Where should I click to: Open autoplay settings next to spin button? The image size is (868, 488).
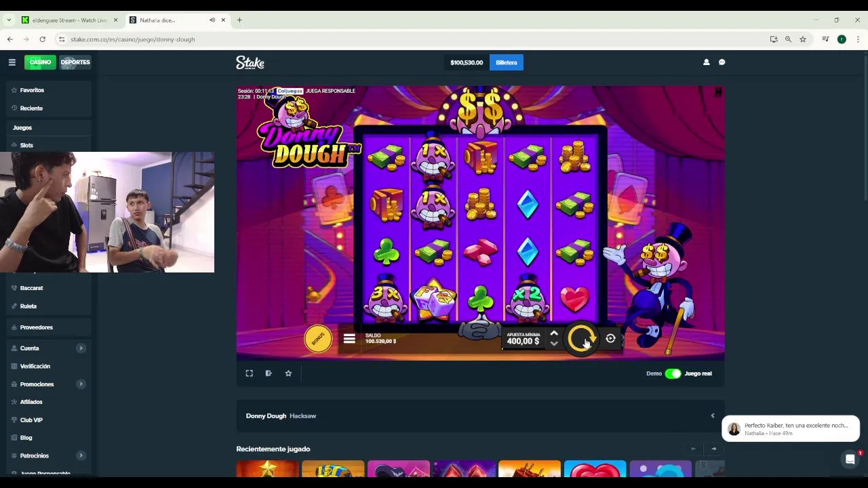pyautogui.click(x=610, y=338)
